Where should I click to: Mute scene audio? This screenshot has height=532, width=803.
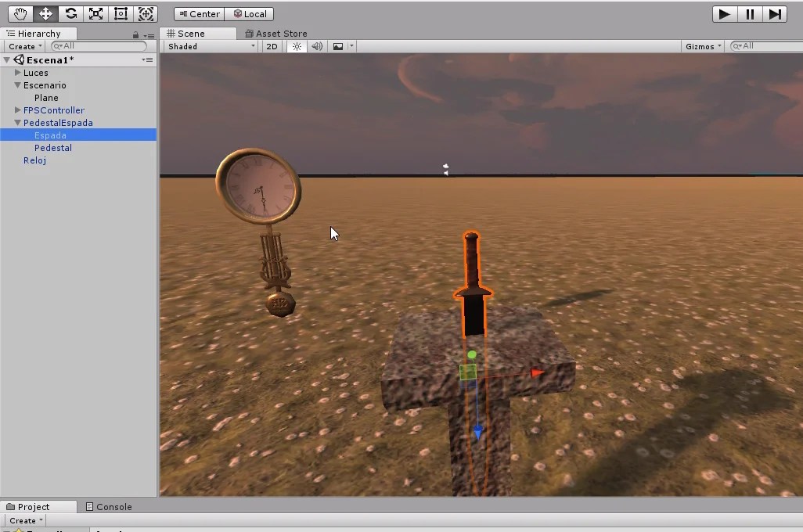point(316,46)
